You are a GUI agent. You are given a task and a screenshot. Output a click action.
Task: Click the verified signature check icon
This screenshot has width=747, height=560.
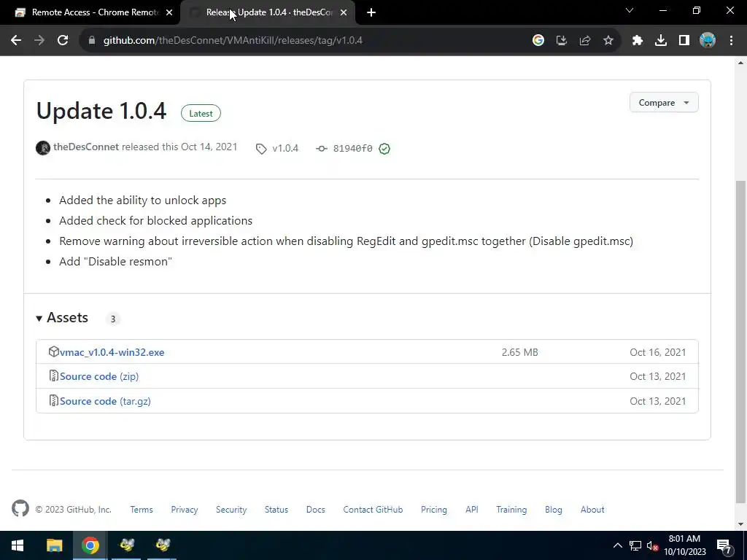click(x=384, y=149)
